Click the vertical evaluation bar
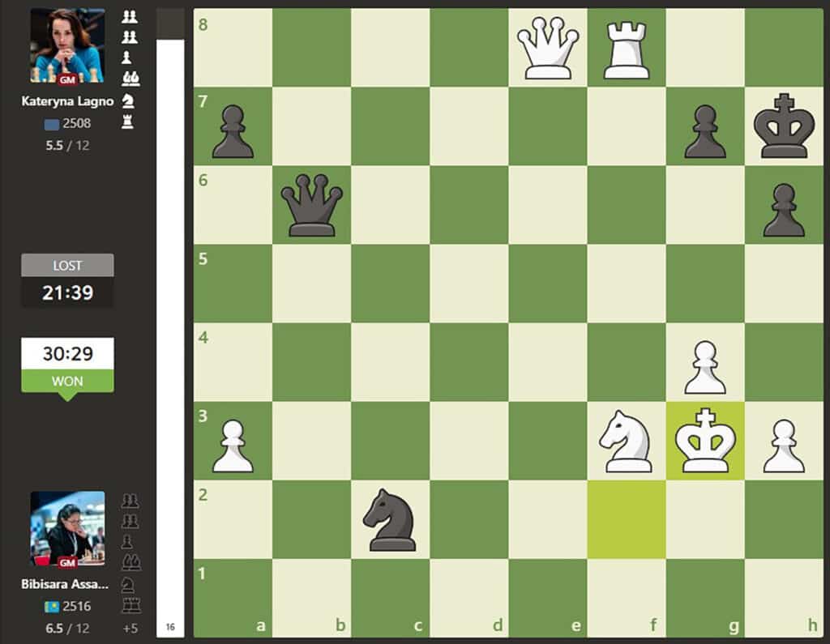830x644 pixels. [x=170, y=324]
